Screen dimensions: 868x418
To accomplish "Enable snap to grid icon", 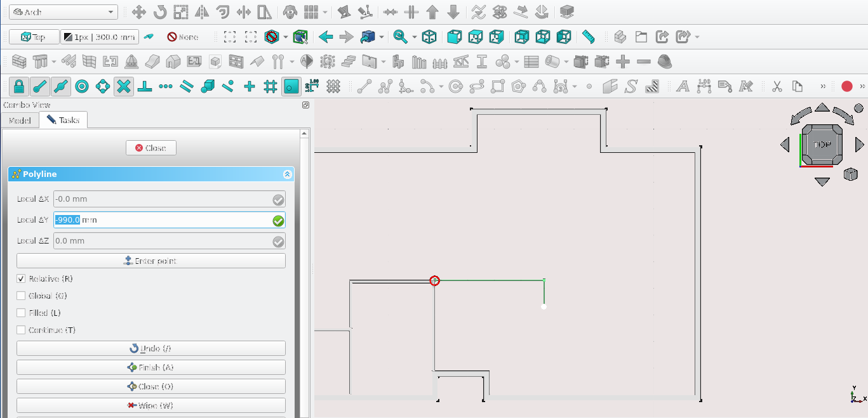I will pyautogui.click(x=270, y=86).
